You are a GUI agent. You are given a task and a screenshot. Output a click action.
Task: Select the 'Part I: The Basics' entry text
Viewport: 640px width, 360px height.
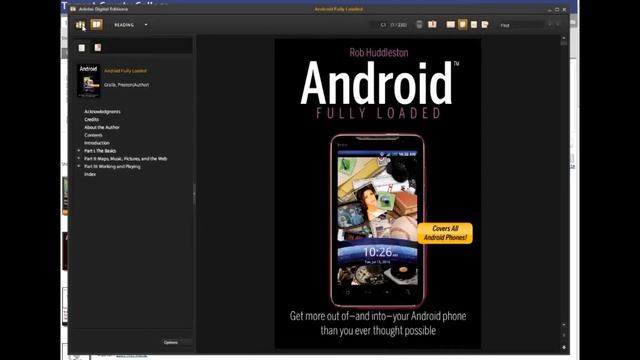click(x=100, y=151)
